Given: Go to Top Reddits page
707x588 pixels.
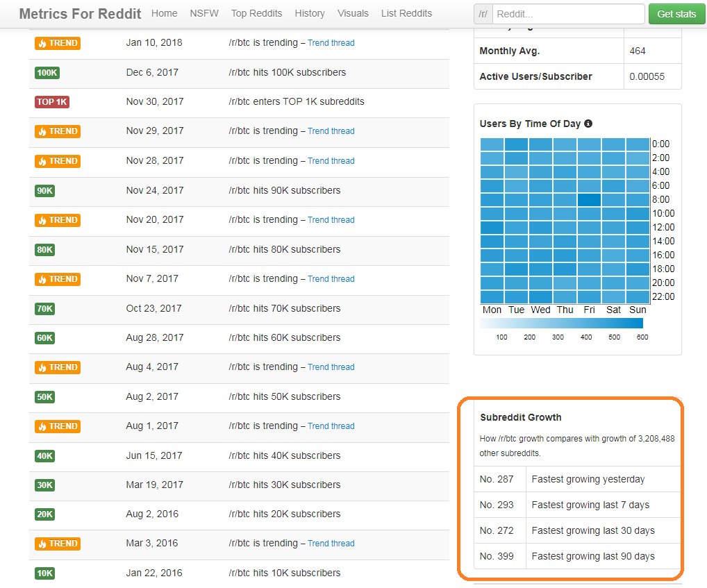Looking at the screenshot, I should [256, 13].
